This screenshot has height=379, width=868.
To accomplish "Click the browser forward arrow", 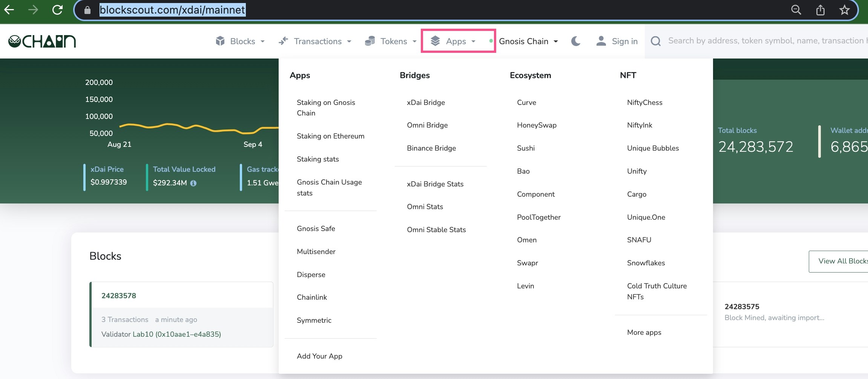I will tap(33, 10).
